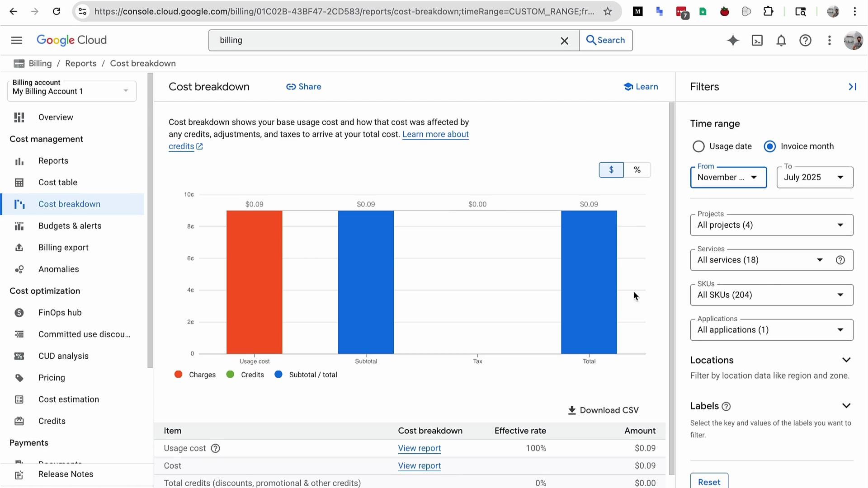868x488 pixels.
Task: Click the Credits gift icon
Action: 19,421
